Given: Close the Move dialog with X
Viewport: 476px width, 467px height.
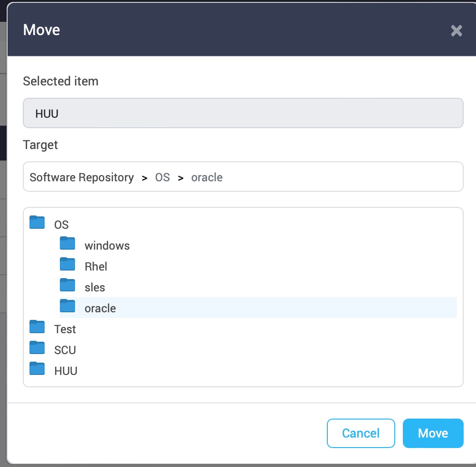Looking at the screenshot, I should (456, 31).
